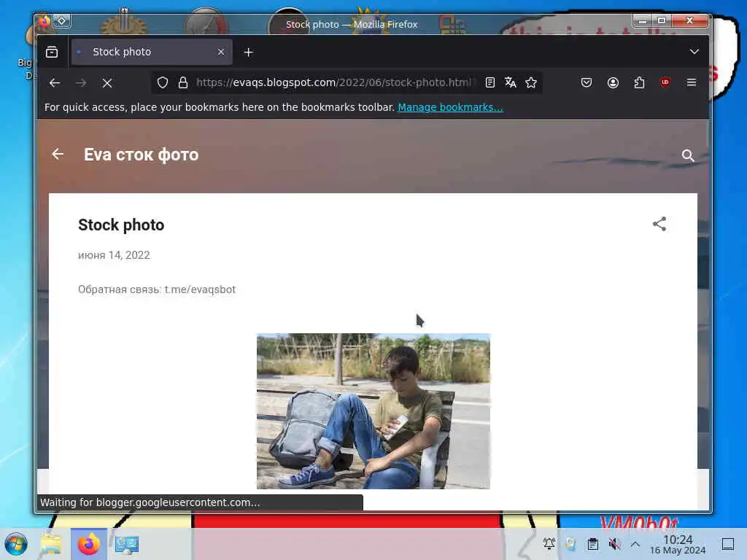Screen dimensions: 747x560
Task: Open Firefox View icon in the tab strip
Action: pos(52,52)
